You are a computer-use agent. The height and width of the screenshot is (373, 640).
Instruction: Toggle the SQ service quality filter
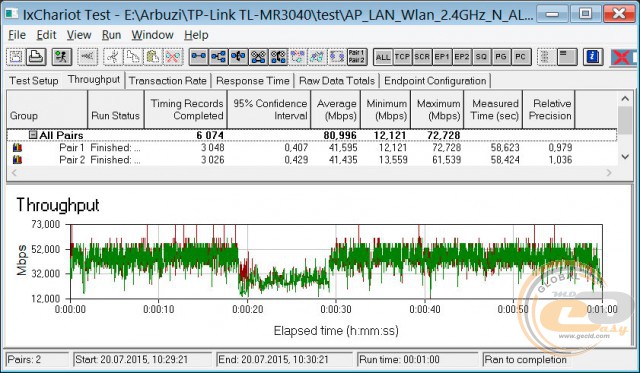point(481,57)
